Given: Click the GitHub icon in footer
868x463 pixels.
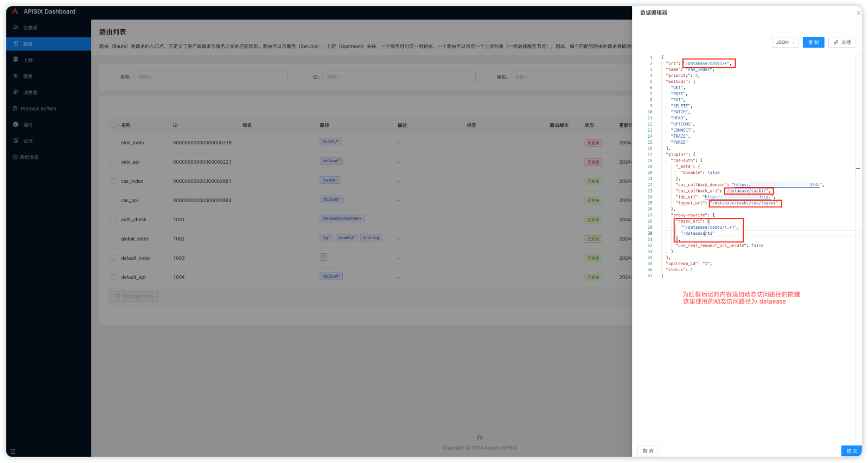Looking at the screenshot, I should tap(480, 438).
